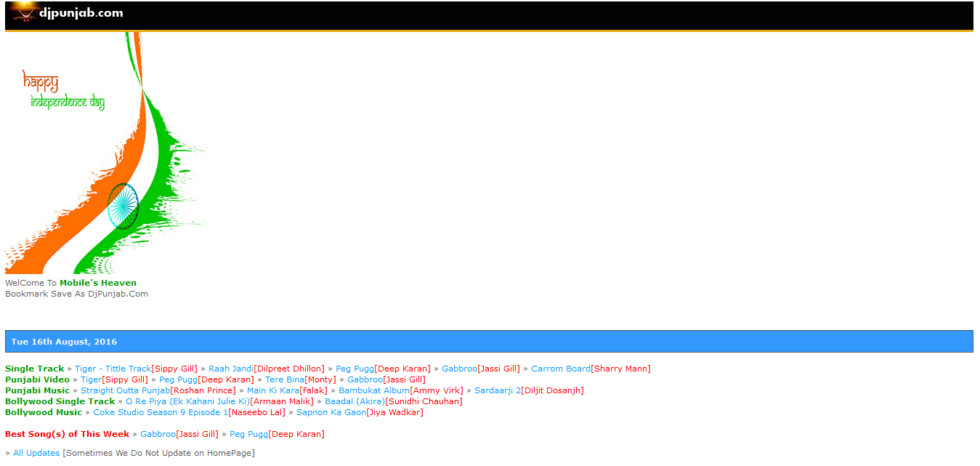Open Tere Bina video link
980x466 pixels.
tap(285, 379)
